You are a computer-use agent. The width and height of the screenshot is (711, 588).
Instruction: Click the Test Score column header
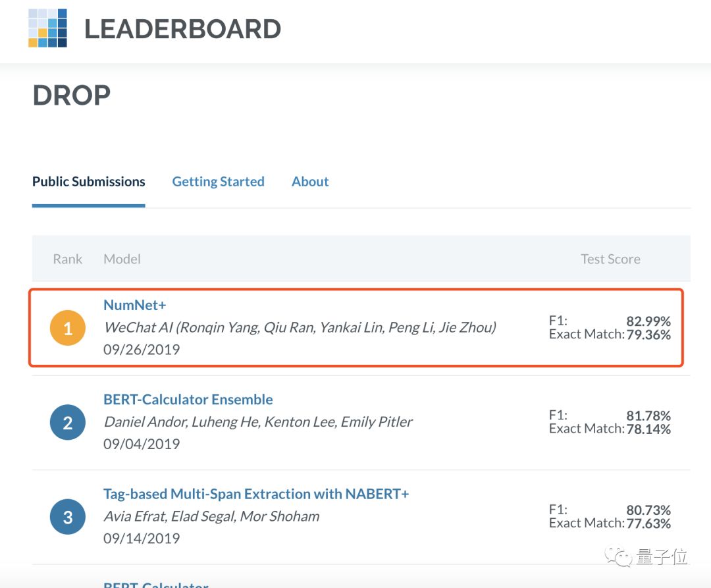click(x=610, y=259)
